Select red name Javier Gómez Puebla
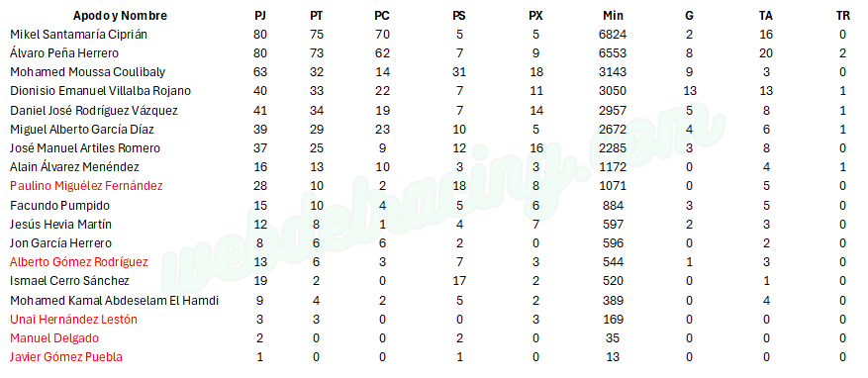This screenshot has height=378, width=868. click(66, 357)
